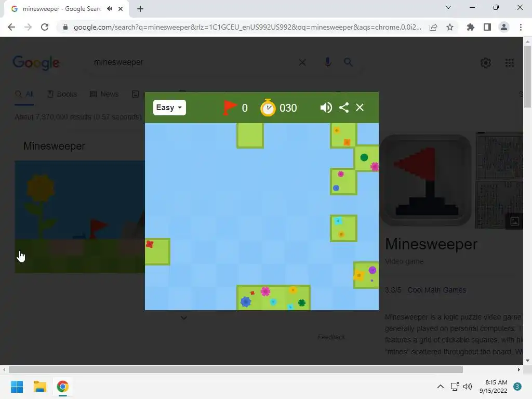Click the Chrome taskbar icon

[62, 387]
